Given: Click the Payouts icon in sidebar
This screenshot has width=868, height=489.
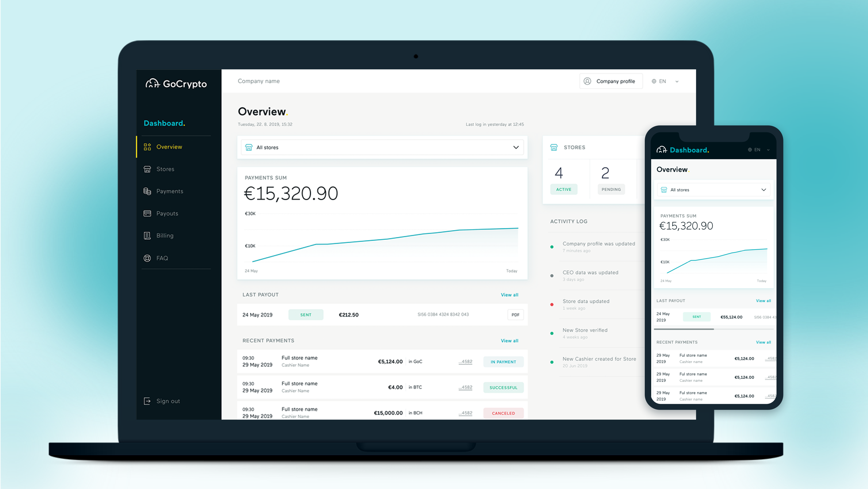Looking at the screenshot, I should (x=147, y=213).
